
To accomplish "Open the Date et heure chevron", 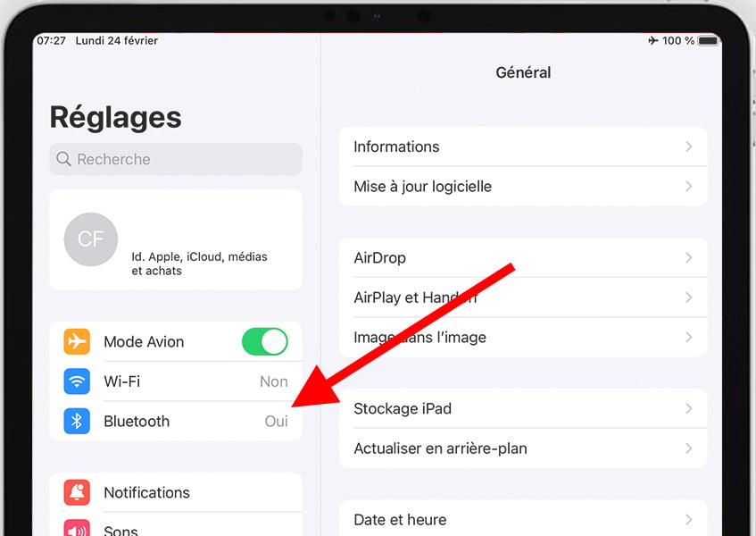I will coord(688,520).
